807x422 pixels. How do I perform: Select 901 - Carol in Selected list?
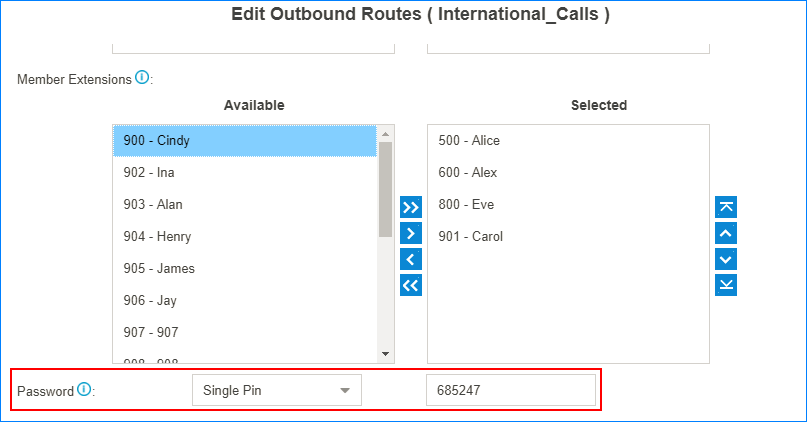click(x=567, y=237)
